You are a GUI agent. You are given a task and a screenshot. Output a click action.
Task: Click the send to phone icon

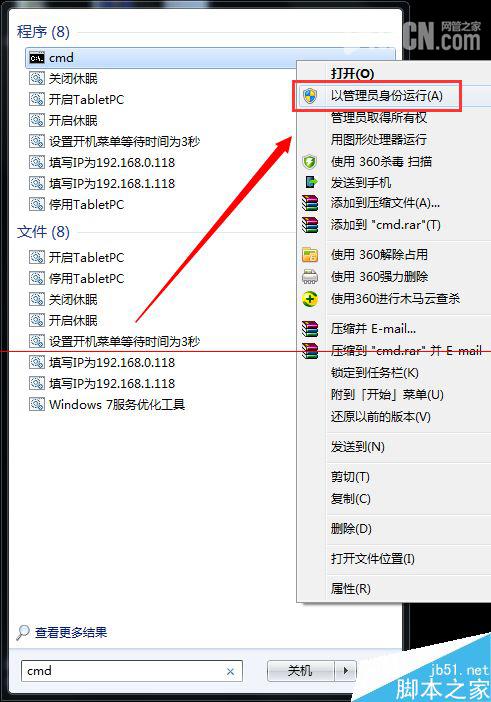(311, 182)
